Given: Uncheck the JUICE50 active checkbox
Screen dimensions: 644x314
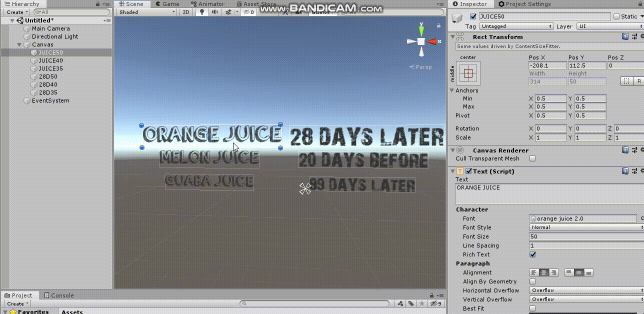Looking at the screenshot, I should [473, 16].
